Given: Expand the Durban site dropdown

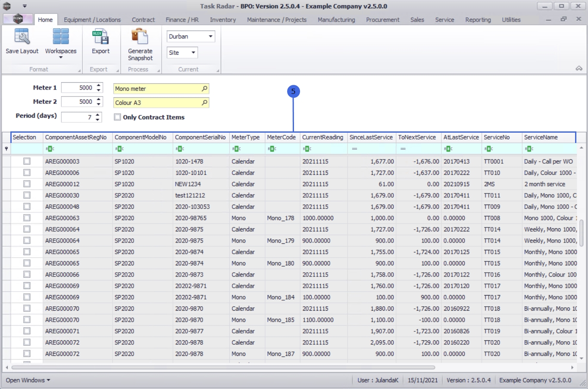Looking at the screenshot, I should click(210, 37).
